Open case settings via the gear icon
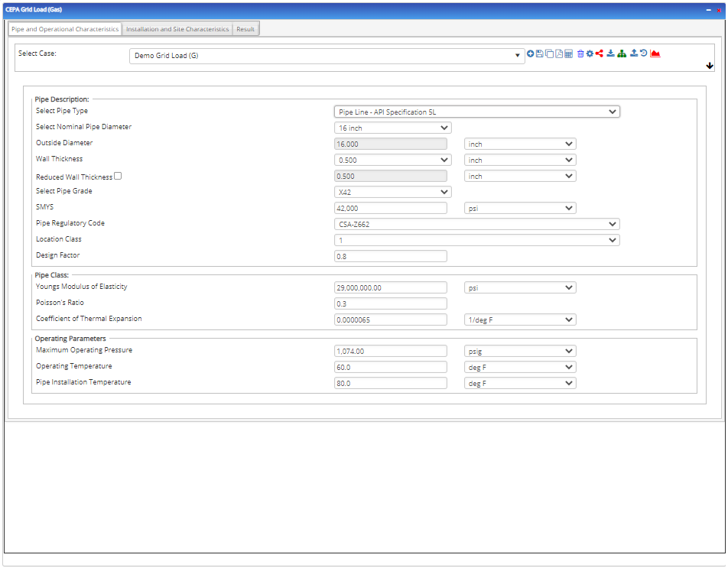 tap(590, 53)
